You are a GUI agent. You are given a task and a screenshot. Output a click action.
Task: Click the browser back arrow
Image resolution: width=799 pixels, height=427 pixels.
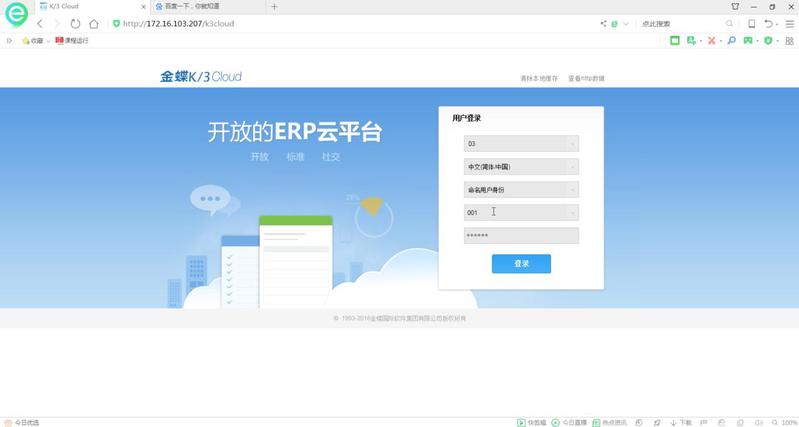tap(40, 23)
